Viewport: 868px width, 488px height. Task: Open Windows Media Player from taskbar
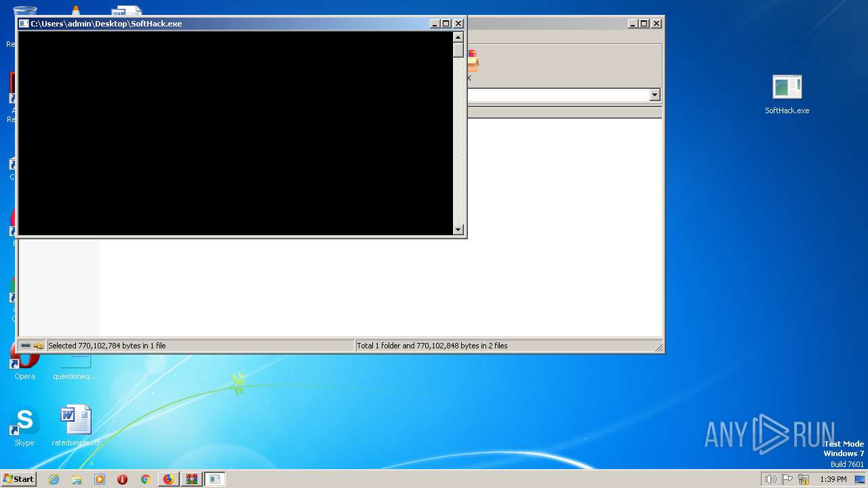point(100,479)
